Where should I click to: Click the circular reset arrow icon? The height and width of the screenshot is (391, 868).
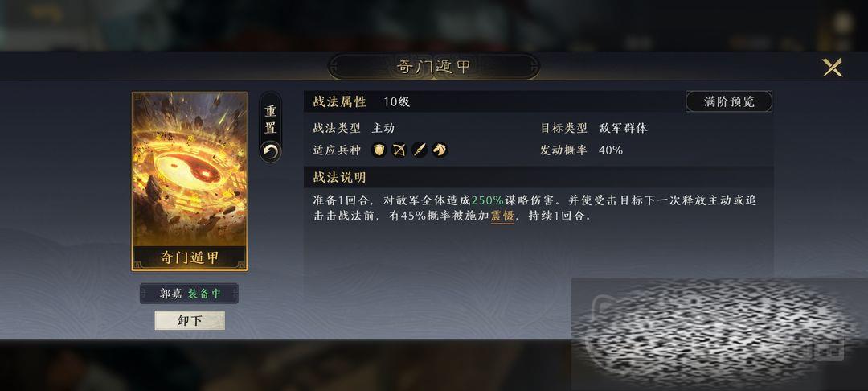(270, 151)
